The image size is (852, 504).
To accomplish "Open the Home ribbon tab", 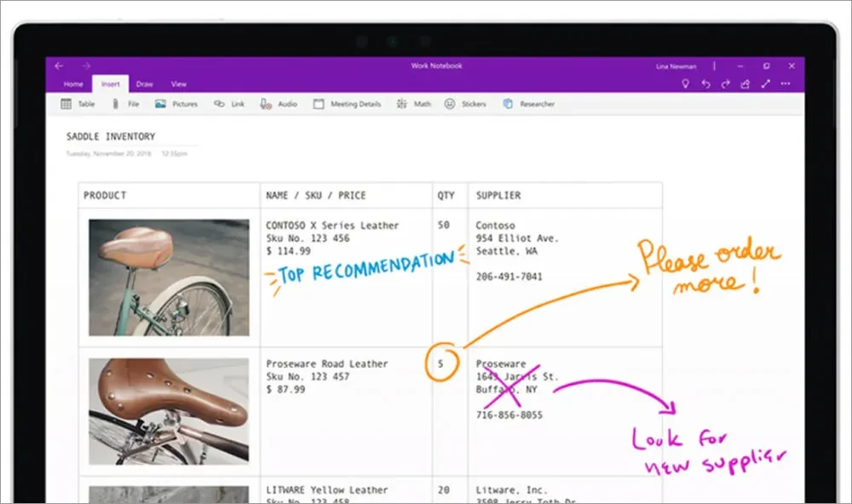I will 73,83.
